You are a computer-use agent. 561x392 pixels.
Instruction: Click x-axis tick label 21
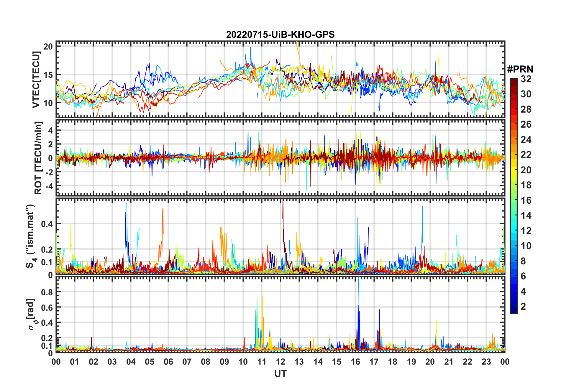pyautogui.click(x=449, y=362)
